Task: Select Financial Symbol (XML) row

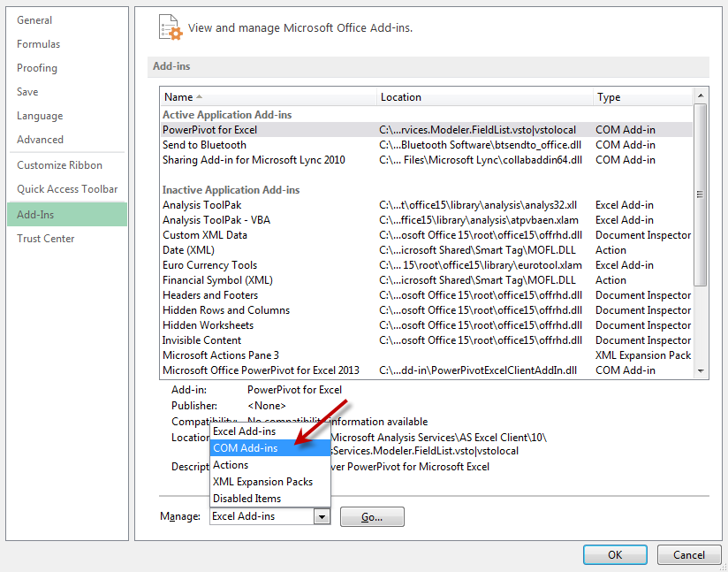Action: [x=426, y=280]
